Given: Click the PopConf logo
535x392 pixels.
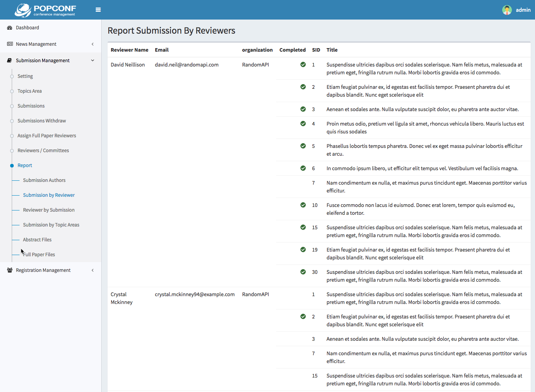Looking at the screenshot, I should click(45, 10).
